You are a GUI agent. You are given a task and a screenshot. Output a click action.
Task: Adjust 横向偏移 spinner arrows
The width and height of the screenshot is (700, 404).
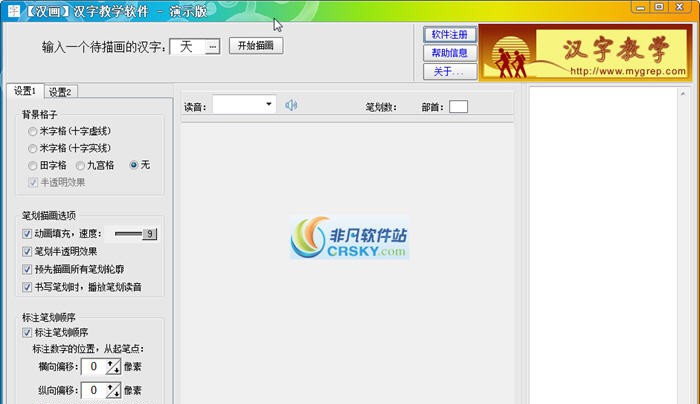click(113, 367)
